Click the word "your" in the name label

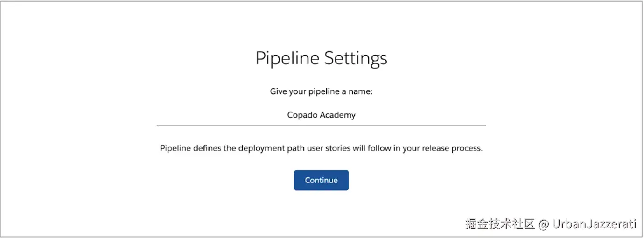pyautogui.click(x=297, y=91)
